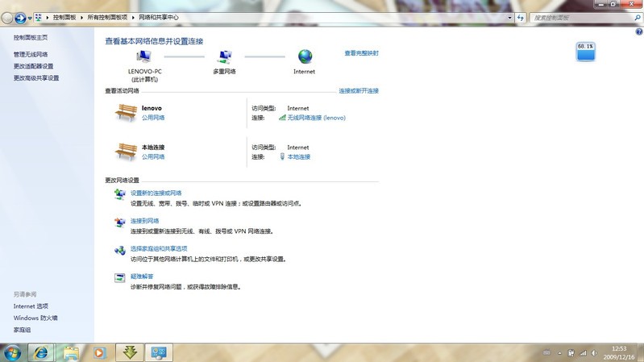644x362 pixels.
Task: Click 连接到网络 link
Action: coord(144,221)
